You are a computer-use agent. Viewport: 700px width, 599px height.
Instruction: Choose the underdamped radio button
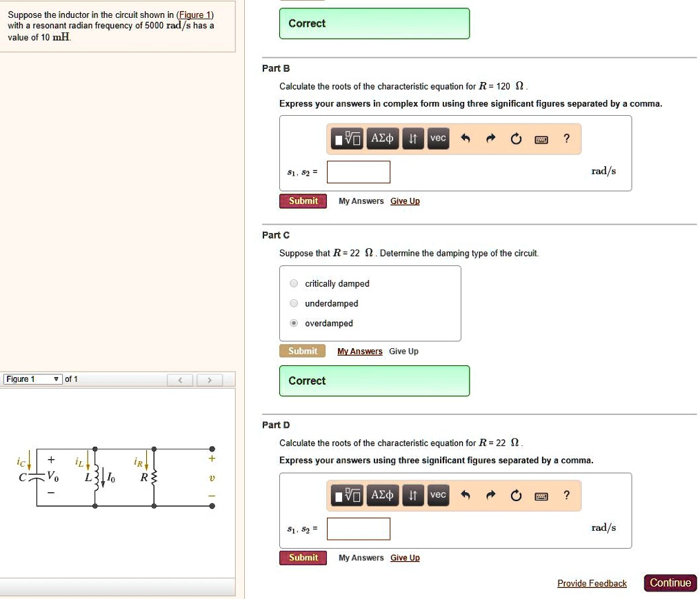tap(293, 303)
